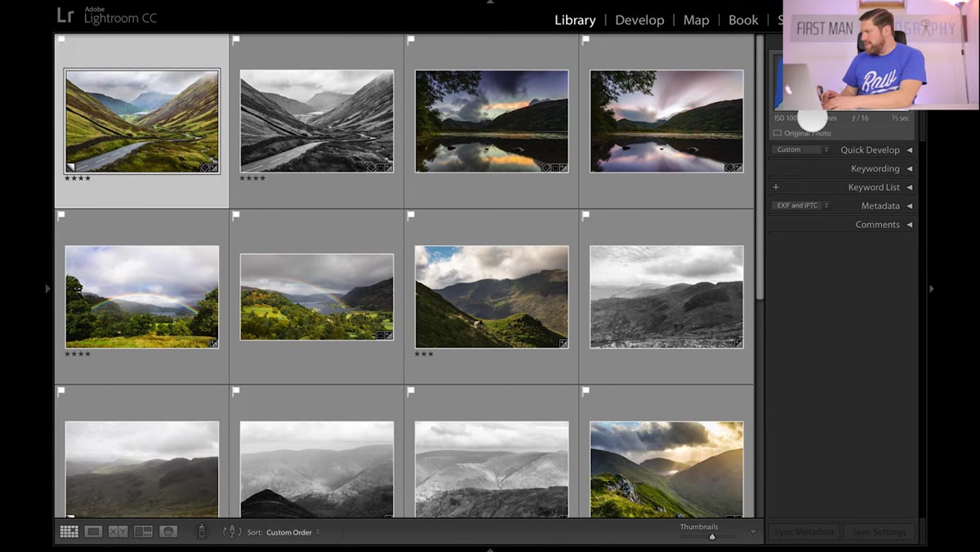Image resolution: width=980 pixels, height=552 pixels.
Task: Switch to the Map module
Action: pyautogui.click(x=696, y=20)
